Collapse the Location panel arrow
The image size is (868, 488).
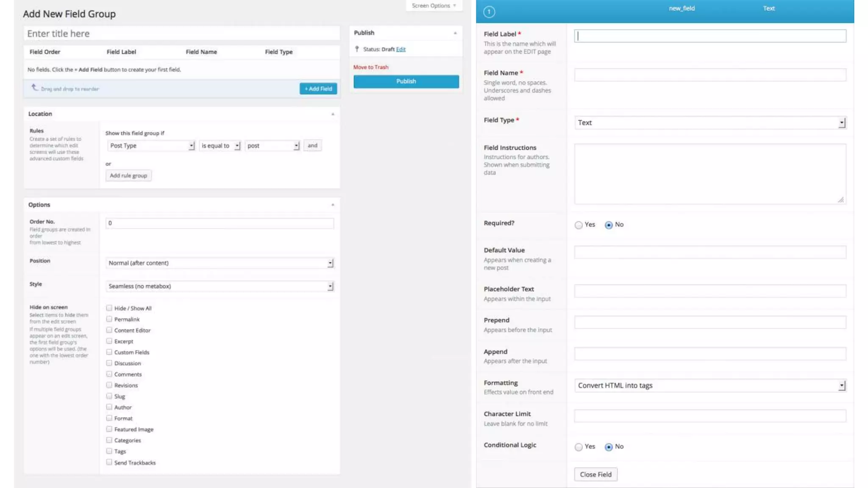[x=333, y=114]
